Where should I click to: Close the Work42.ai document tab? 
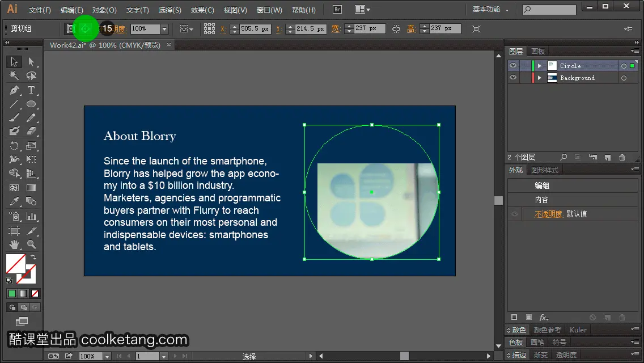pyautogui.click(x=169, y=44)
